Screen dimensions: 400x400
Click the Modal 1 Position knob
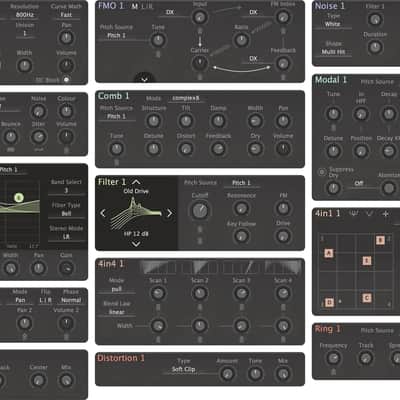(x=361, y=151)
